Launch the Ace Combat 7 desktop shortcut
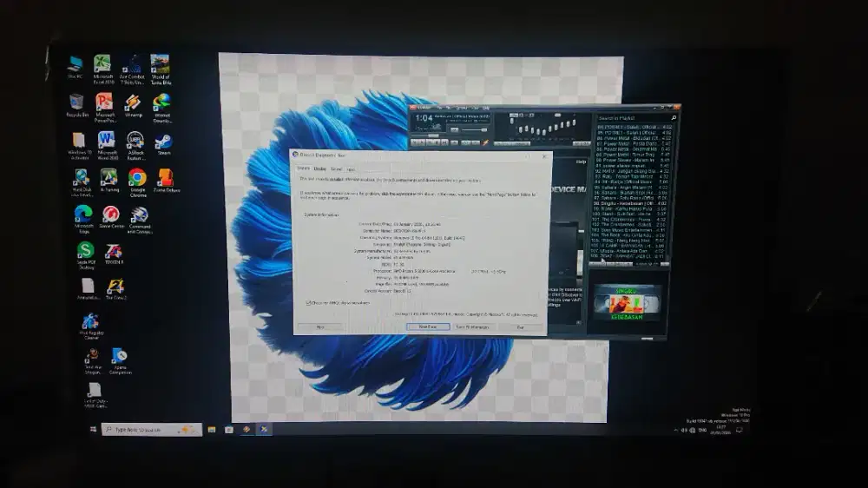Viewport: 868px width, 488px height. click(x=132, y=69)
